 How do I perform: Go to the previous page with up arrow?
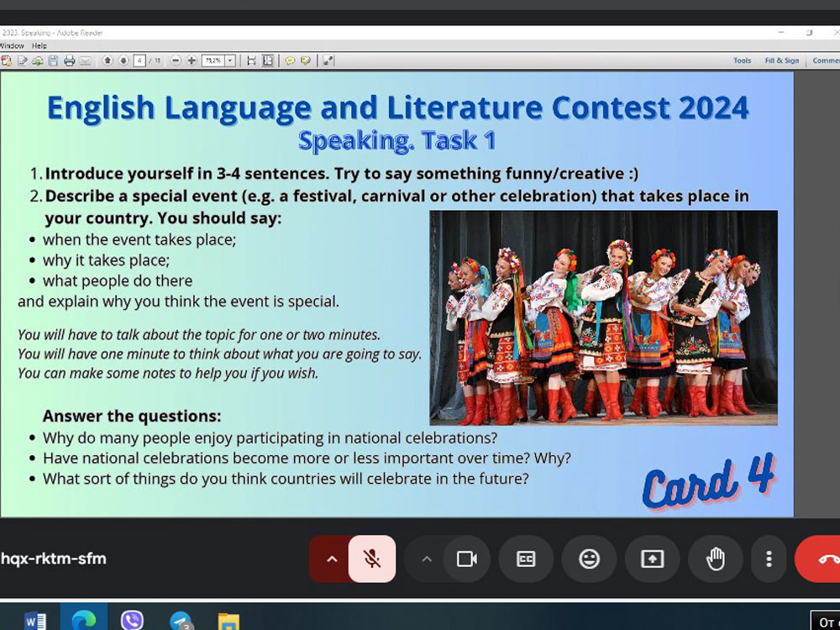point(108,60)
